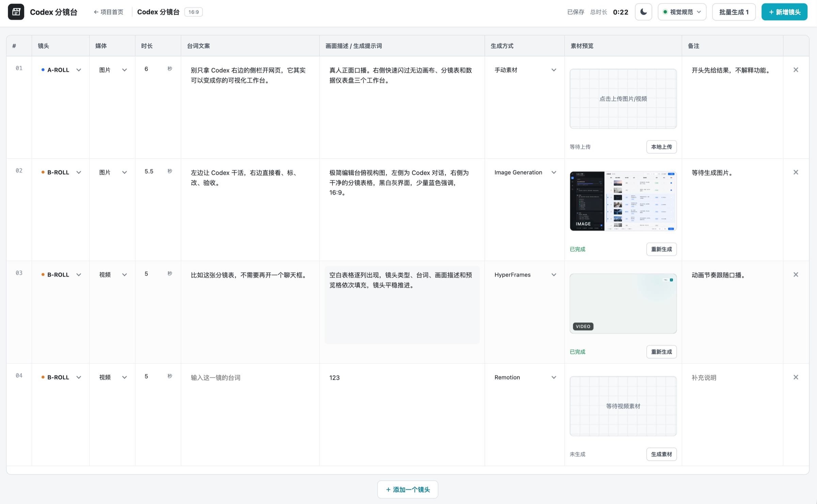Open the 视觉规范 dropdown
Screen dimensions: 817x504
click(x=682, y=12)
